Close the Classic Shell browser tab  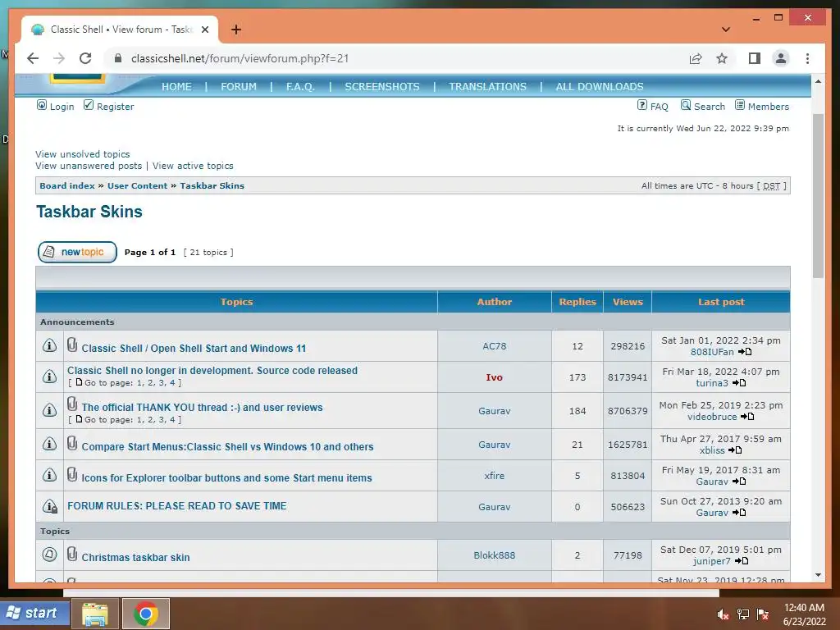[x=204, y=30]
